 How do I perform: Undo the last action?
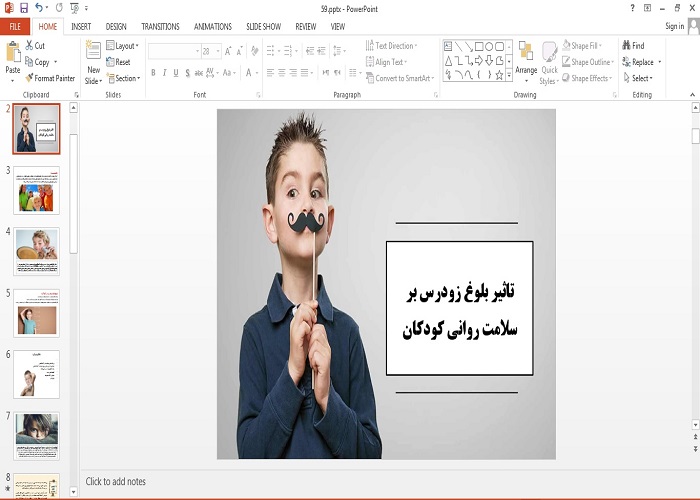point(39,8)
